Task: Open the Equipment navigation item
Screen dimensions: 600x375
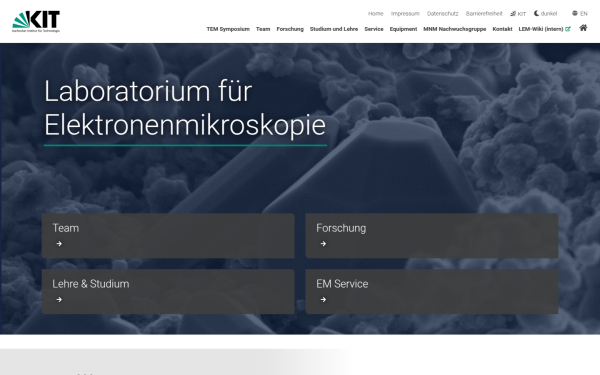Action: (x=403, y=29)
